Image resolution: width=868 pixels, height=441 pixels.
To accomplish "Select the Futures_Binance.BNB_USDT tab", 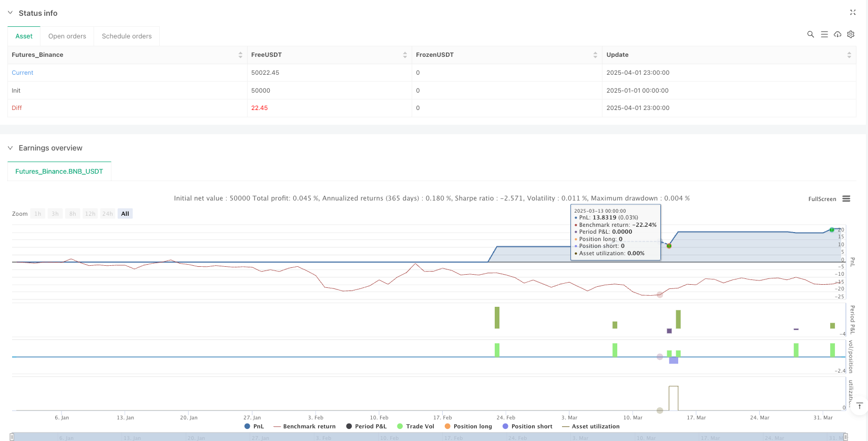I will [x=59, y=172].
